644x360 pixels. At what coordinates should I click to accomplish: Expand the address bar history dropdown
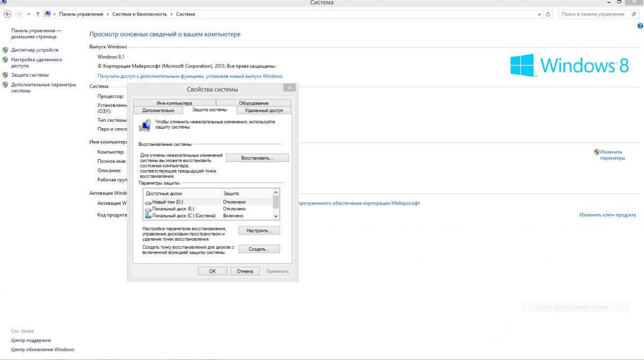[540, 14]
